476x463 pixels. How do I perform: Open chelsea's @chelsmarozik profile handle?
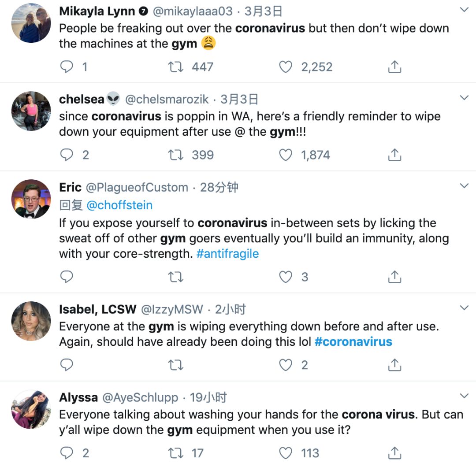167,100
